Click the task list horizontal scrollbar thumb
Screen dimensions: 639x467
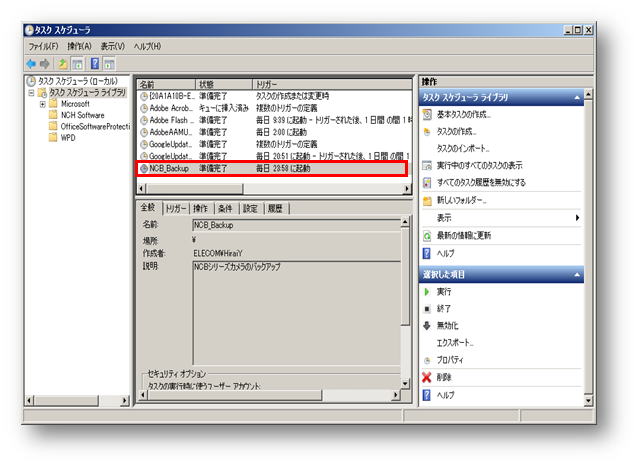coord(195,189)
